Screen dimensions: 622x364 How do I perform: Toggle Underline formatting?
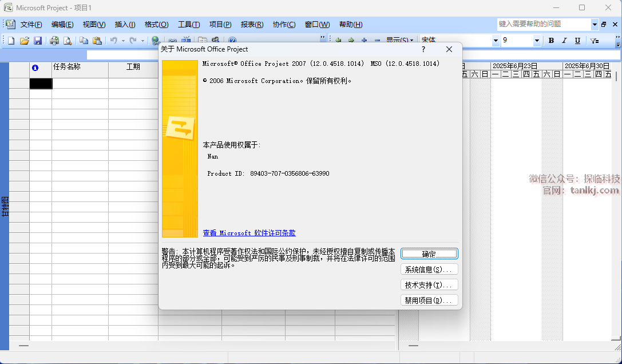577,41
